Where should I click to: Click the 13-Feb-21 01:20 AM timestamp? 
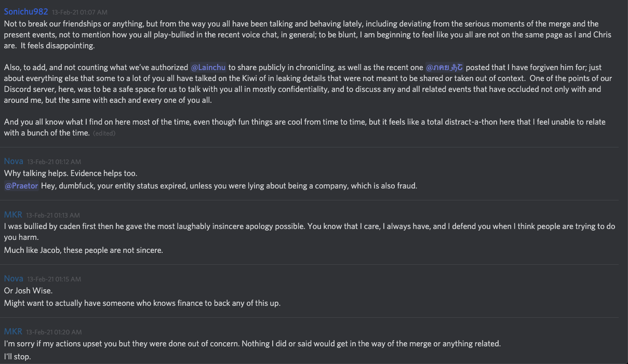tap(53, 332)
